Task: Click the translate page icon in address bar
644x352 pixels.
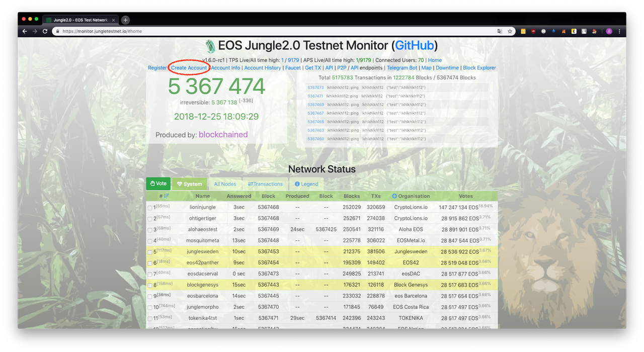Action: (x=500, y=31)
